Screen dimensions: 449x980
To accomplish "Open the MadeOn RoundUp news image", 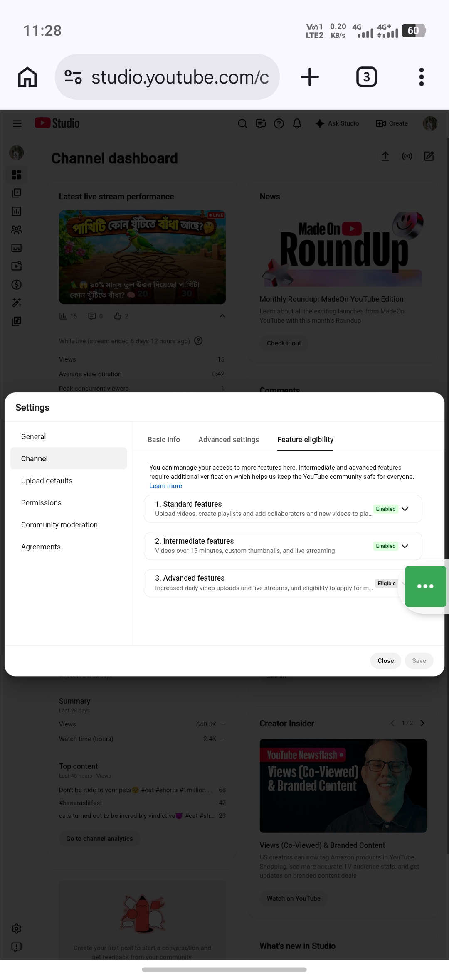I will 343,249.
